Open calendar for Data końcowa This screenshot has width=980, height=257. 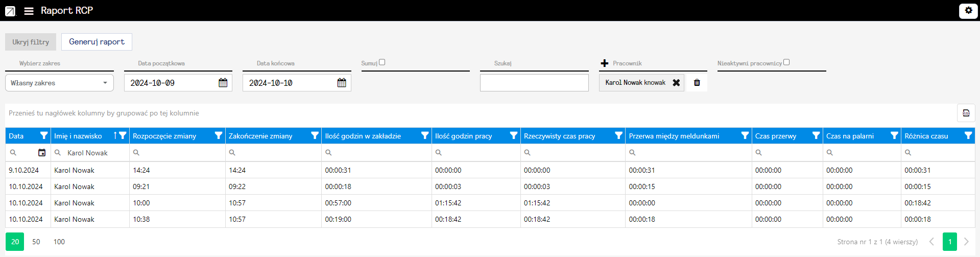click(342, 83)
